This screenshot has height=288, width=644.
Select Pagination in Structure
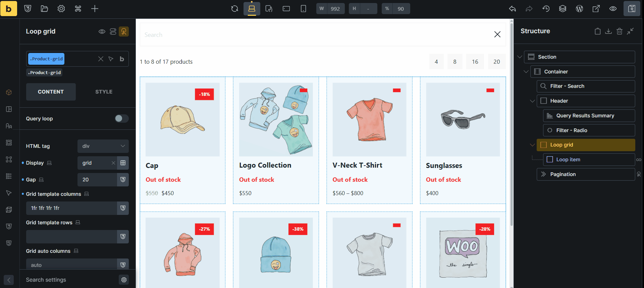tap(586, 174)
